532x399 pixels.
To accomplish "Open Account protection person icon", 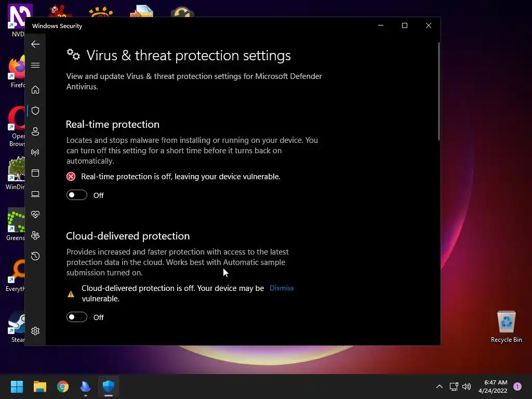I will click(x=35, y=131).
